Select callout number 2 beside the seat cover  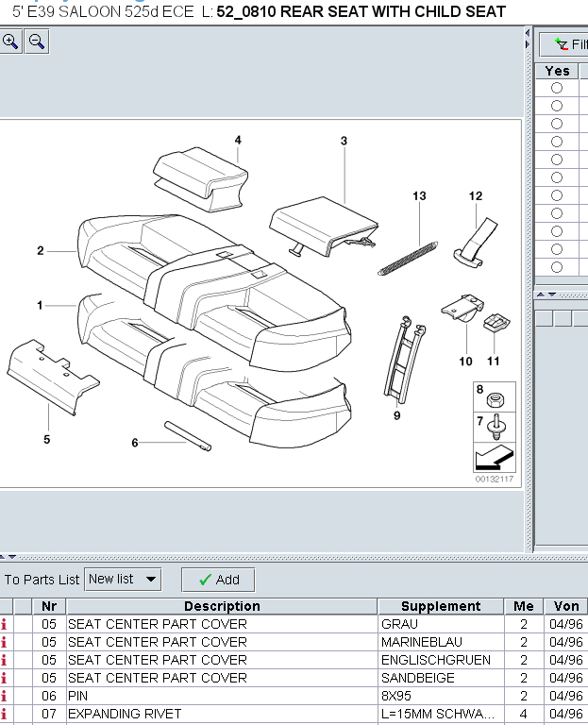(41, 251)
